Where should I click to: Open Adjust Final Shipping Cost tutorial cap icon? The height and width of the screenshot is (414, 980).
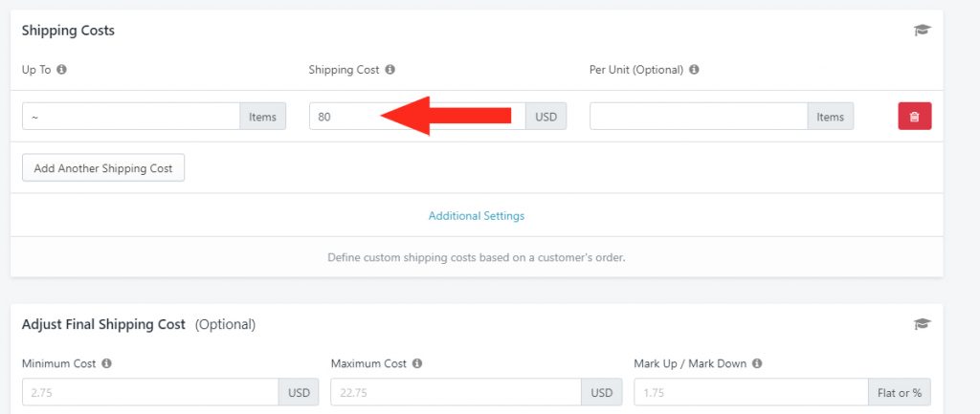[x=922, y=323]
